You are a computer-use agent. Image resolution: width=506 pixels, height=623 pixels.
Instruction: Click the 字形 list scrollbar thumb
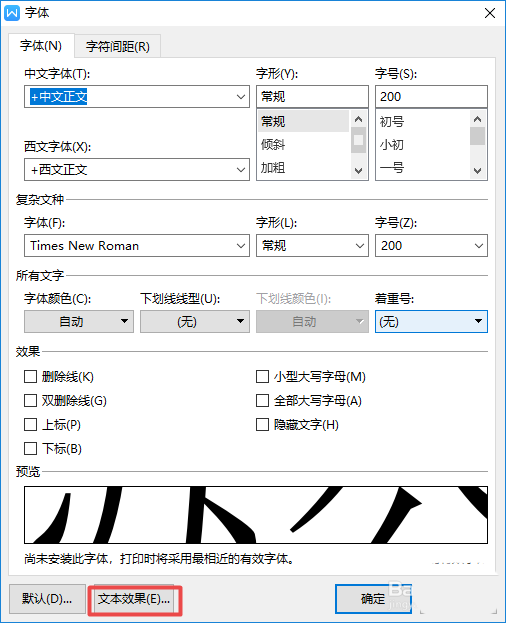coord(358,140)
